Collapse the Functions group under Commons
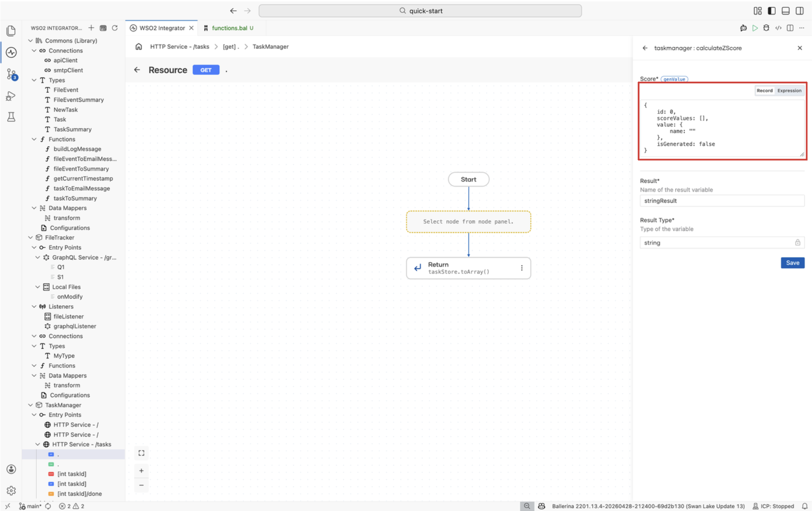 coord(34,139)
